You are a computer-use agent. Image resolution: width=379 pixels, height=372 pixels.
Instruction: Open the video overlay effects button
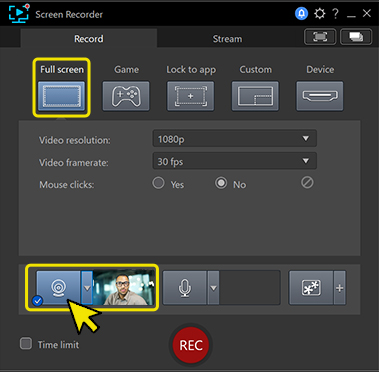click(x=311, y=288)
